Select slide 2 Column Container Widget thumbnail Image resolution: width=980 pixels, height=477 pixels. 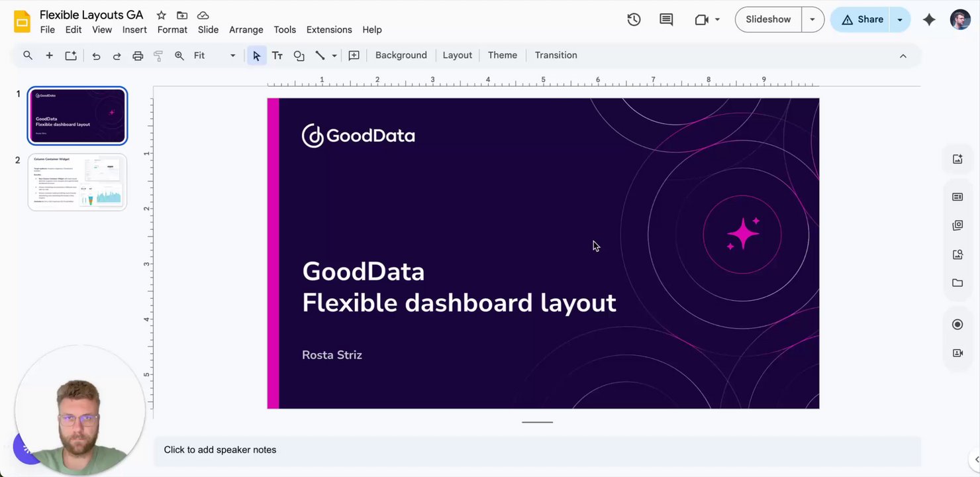(77, 182)
